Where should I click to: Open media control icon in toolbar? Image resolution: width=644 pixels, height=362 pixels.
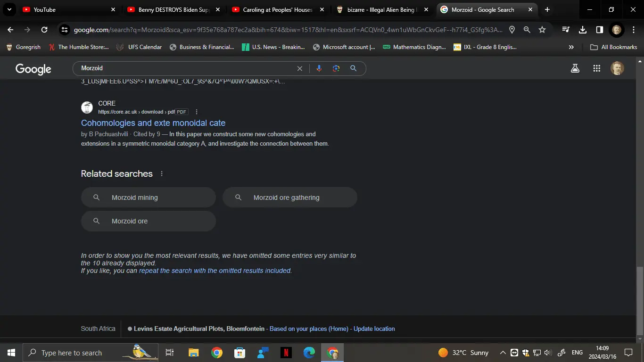click(566, 30)
